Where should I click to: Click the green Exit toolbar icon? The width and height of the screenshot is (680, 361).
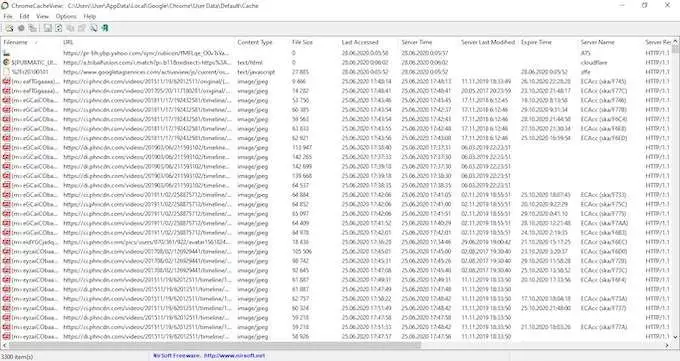105,28
